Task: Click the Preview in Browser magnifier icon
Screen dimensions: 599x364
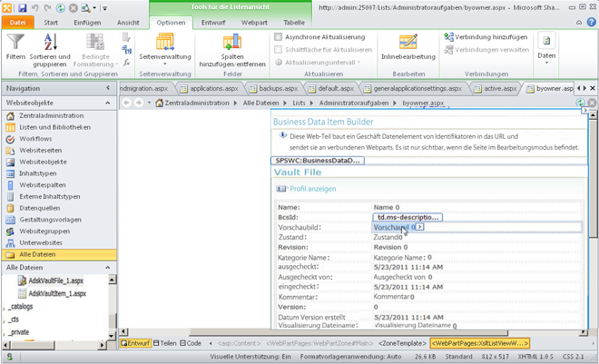Action: click(85, 7)
